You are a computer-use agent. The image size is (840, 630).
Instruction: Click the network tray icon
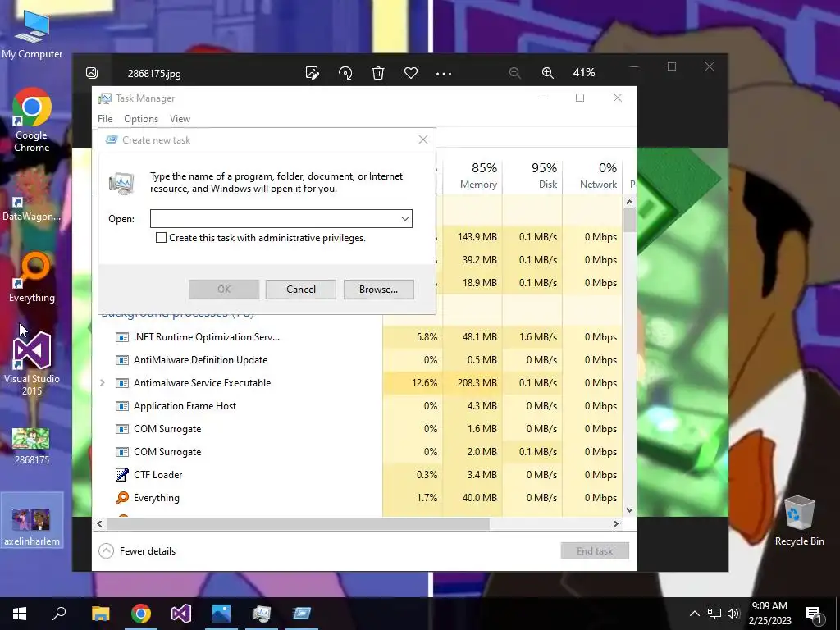pyautogui.click(x=714, y=614)
